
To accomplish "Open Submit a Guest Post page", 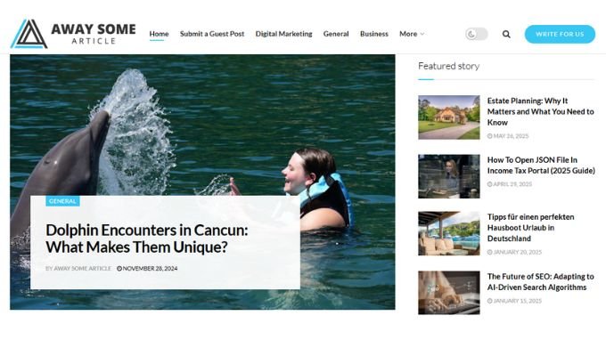I will coord(212,34).
